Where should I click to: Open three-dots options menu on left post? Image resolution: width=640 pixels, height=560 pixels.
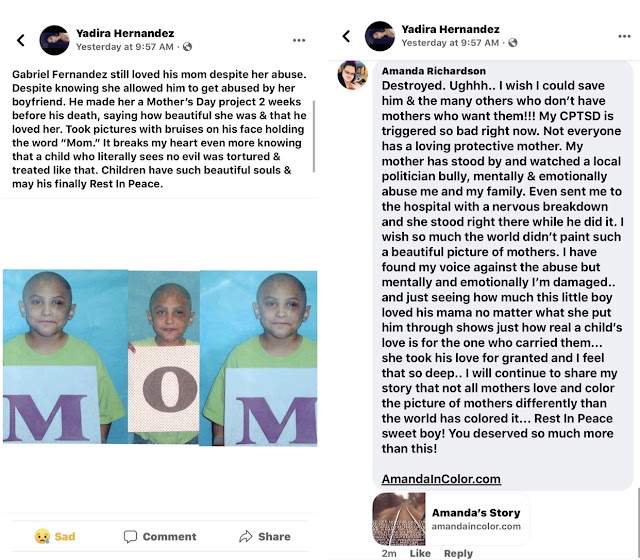299,40
